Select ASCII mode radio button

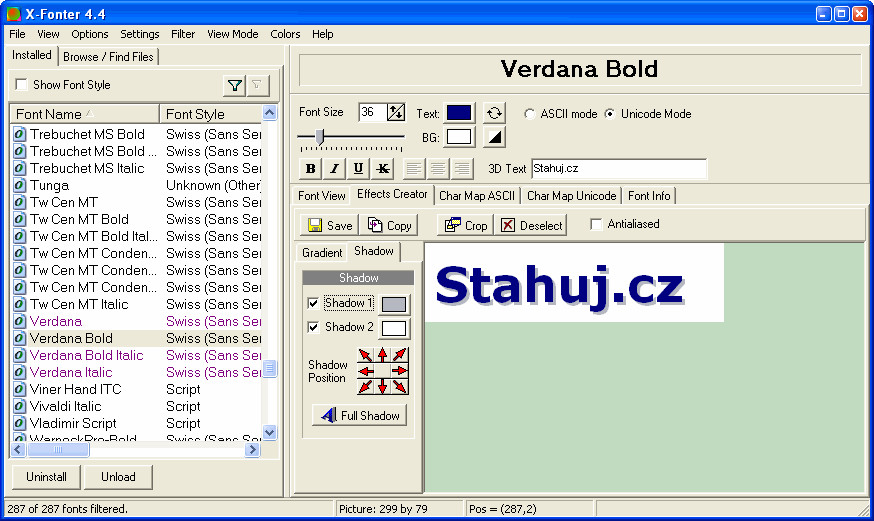coord(530,114)
